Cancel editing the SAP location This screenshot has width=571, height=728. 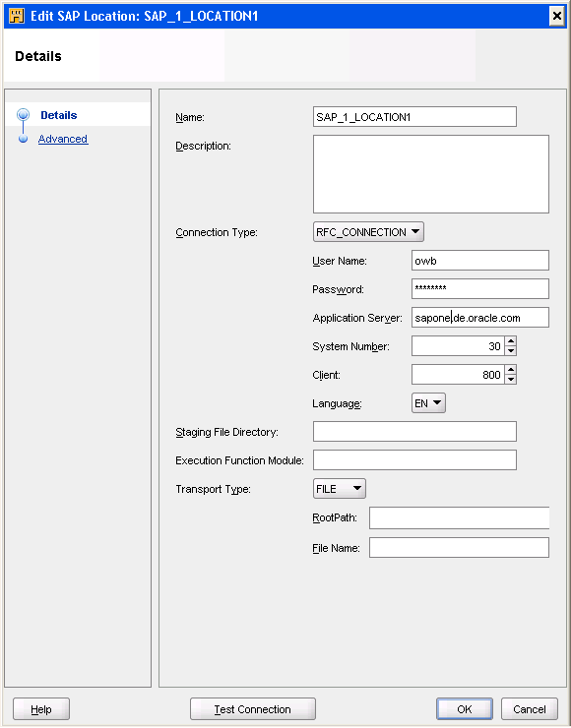point(530,709)
